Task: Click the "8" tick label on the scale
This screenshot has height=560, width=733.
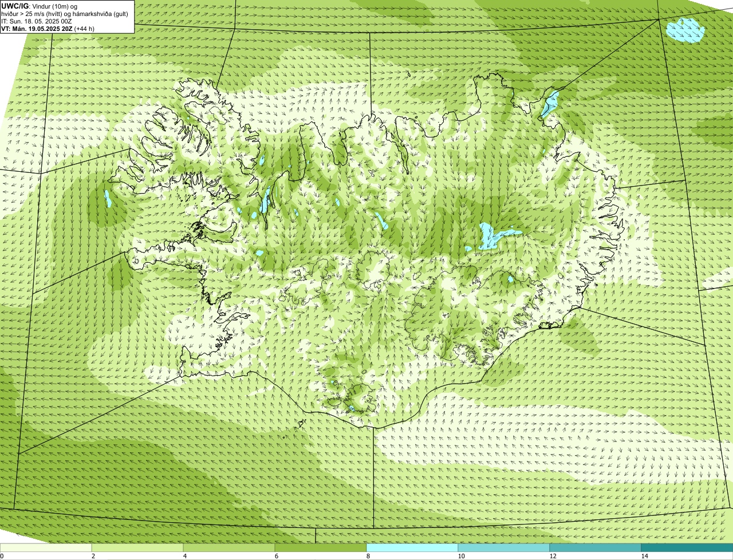Action: click(368, 556)
